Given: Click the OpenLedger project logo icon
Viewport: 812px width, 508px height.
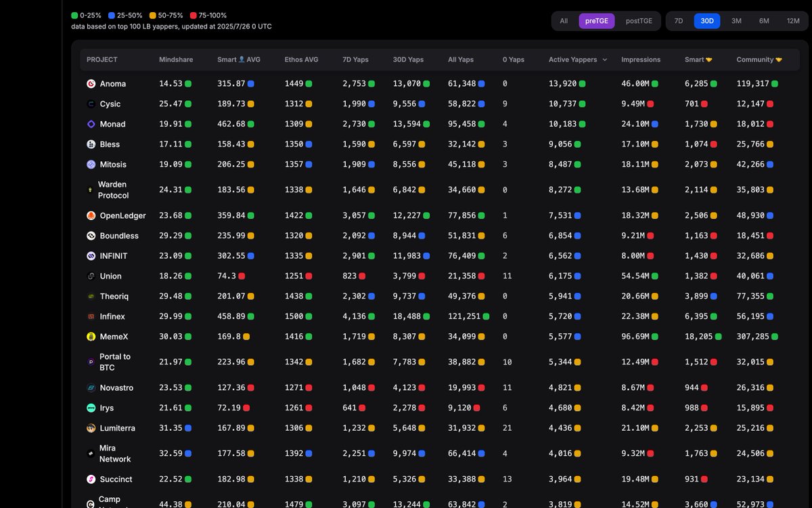Looking at the screenshot, I should click(x=91, y=216).
